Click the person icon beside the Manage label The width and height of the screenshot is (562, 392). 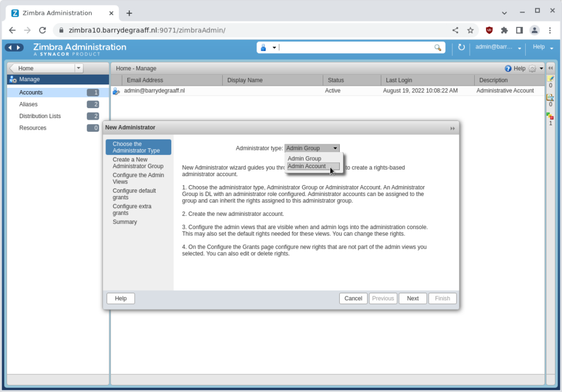(x=12, y=79)
